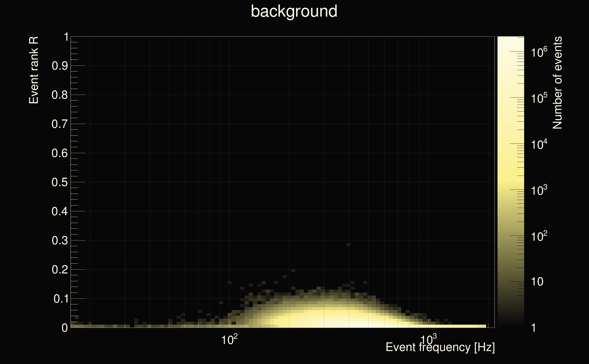Click the 0.1 y-axis tick label
589x364 pixels.
(61, 299)
